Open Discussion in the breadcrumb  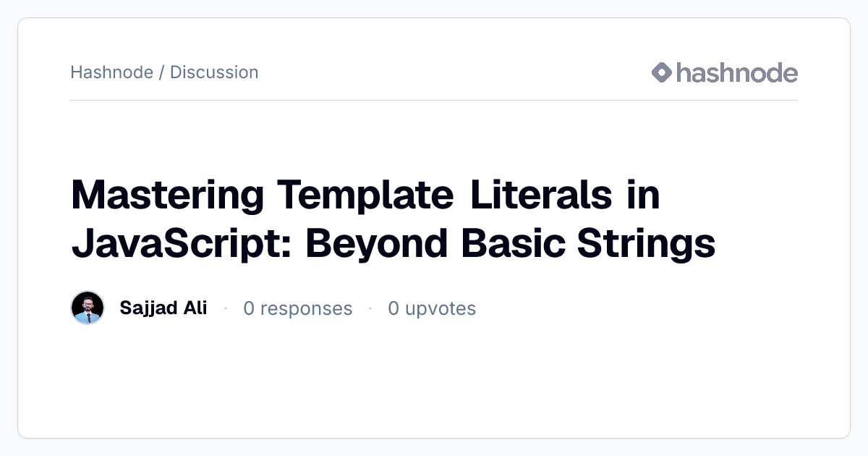tap(214, 72)
